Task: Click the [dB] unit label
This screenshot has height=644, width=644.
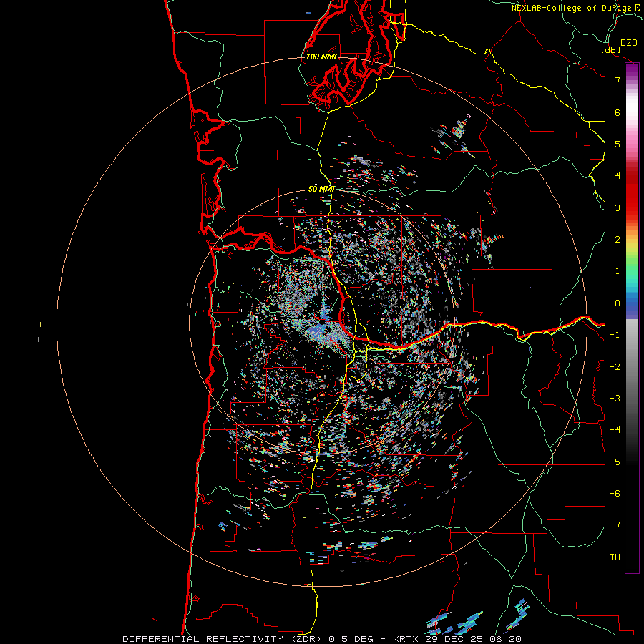Action: 610,49
